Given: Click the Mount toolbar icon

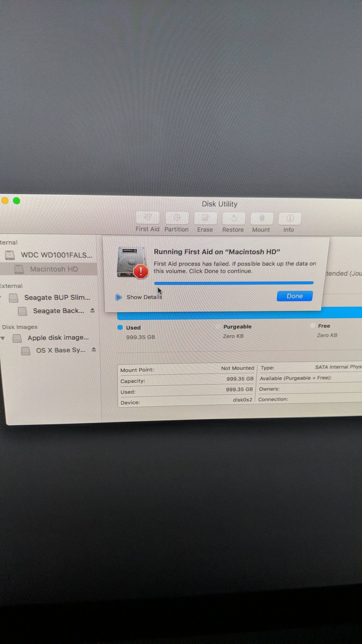Looking at the screenshot, I should tap(262, 219).
